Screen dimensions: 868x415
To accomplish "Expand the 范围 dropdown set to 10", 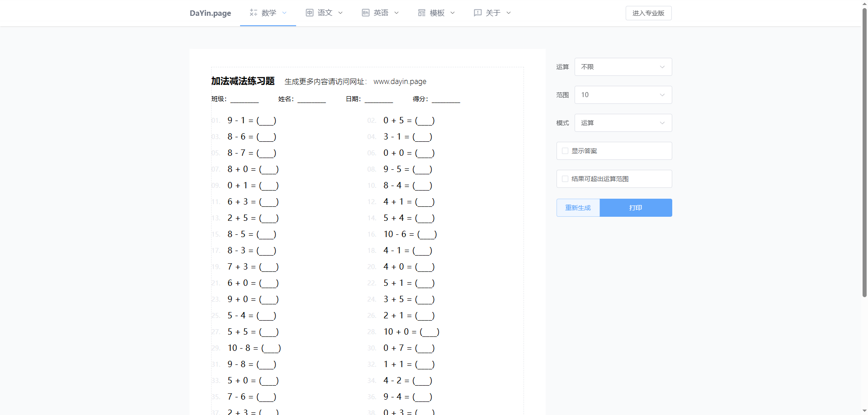I will (623, 95).
